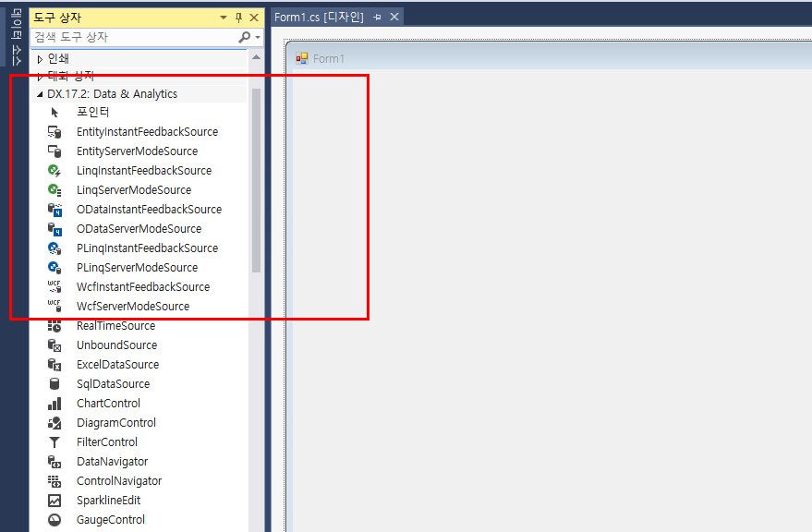
Task: Select RealTimeSource text label
Action: 116,325
